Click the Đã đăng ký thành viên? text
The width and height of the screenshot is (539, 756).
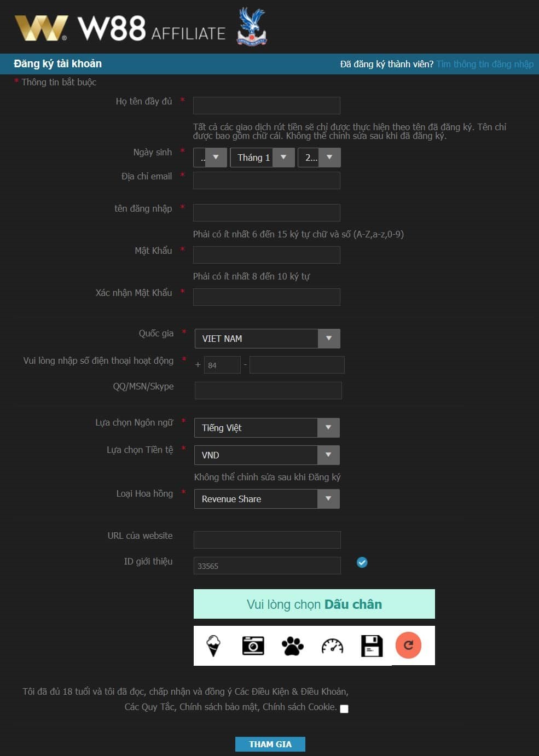[387, 64]
